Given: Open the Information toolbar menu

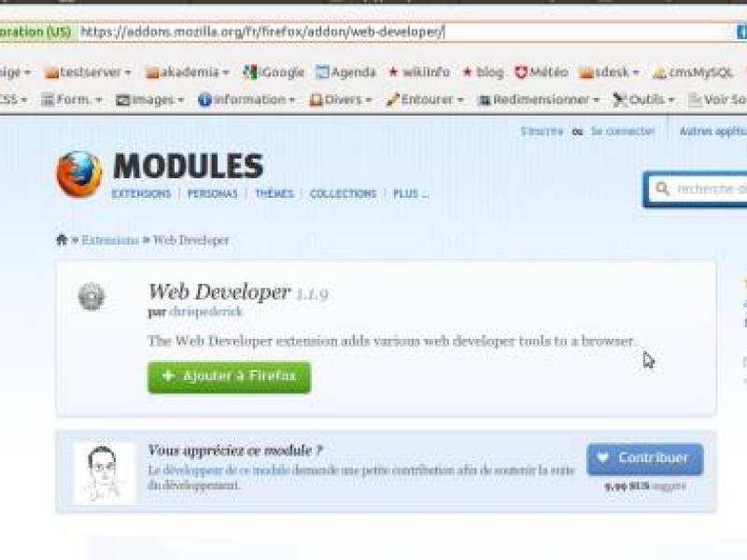Looking at the screenshot, I should pos(247,100).
